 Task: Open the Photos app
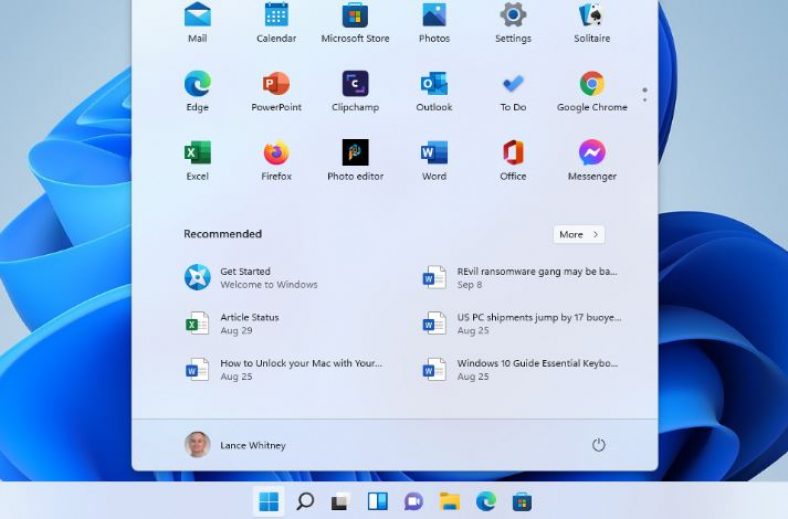(434, 23)
